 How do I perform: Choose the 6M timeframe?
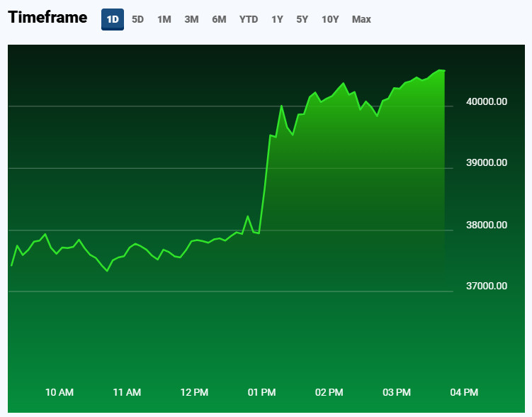point(219,19)
